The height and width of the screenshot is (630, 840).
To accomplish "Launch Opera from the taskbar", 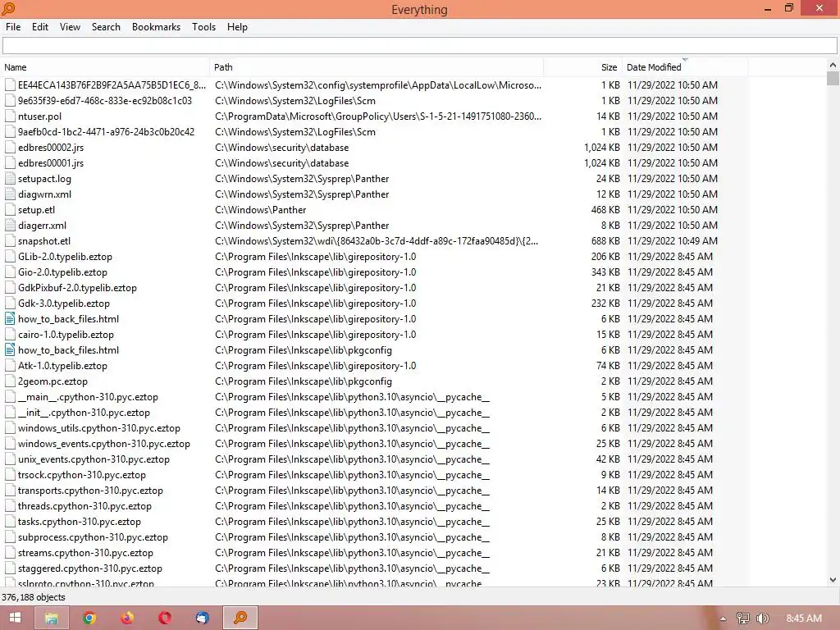I will (164, 618).
